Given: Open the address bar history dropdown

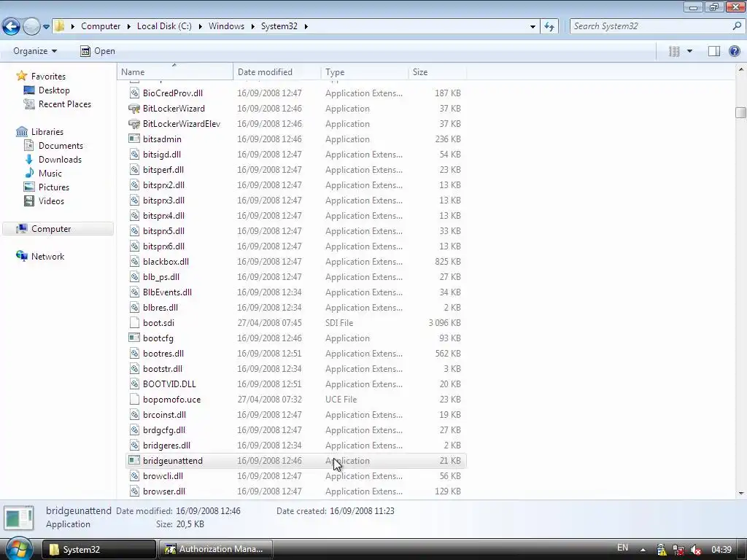Looking at the screenshot, I should [x=533, y=27].
